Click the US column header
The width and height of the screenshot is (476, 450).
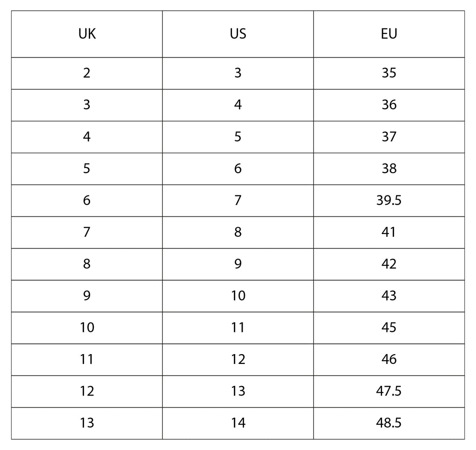click(238, 34)
